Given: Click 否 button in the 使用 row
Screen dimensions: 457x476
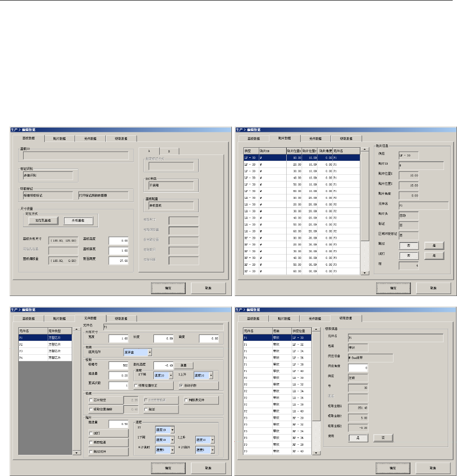Looking at the screenshot, I should 383,438.
